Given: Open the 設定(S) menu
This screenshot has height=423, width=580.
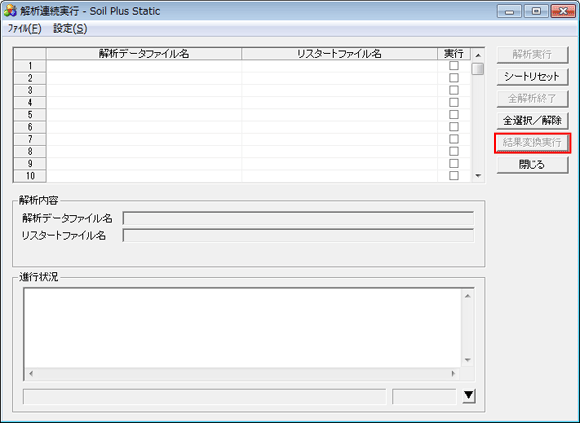Looking at the screenshot, I should [x=70, y=28].
